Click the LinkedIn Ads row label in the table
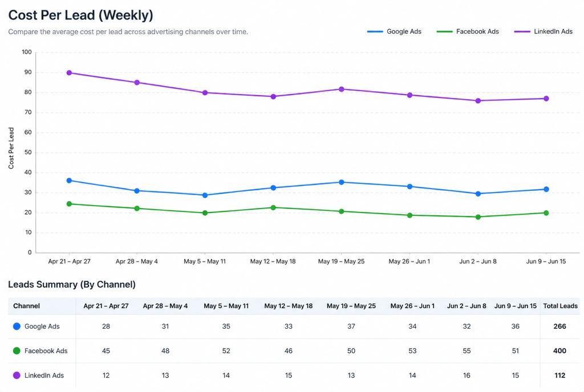 44,375
